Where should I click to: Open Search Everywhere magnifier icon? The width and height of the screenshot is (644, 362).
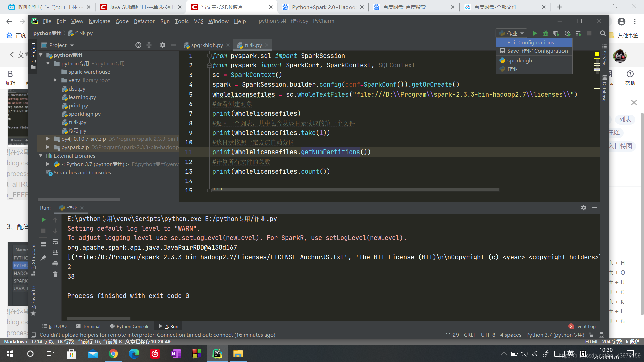pyautogui.click(x=603, y=33)
